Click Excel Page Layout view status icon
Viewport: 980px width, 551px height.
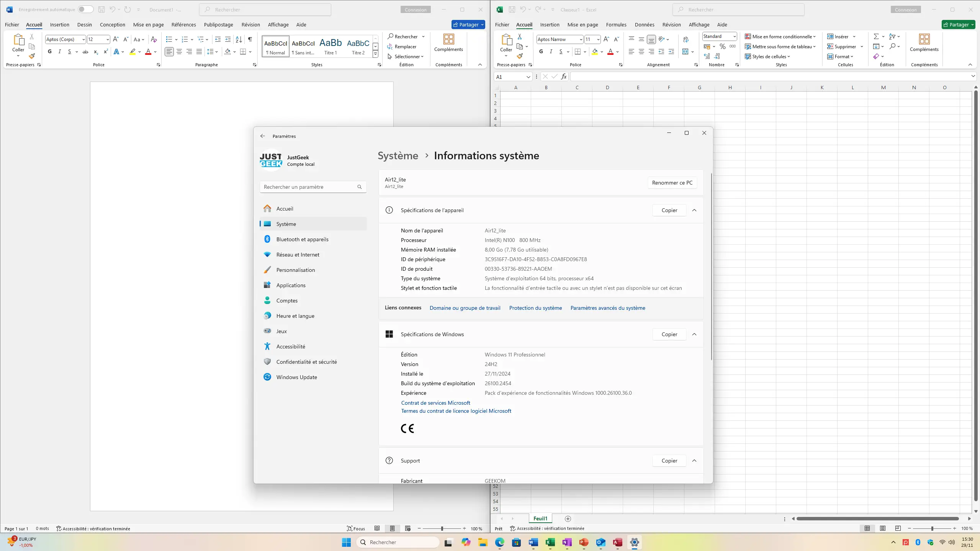(x=883, y=528)
